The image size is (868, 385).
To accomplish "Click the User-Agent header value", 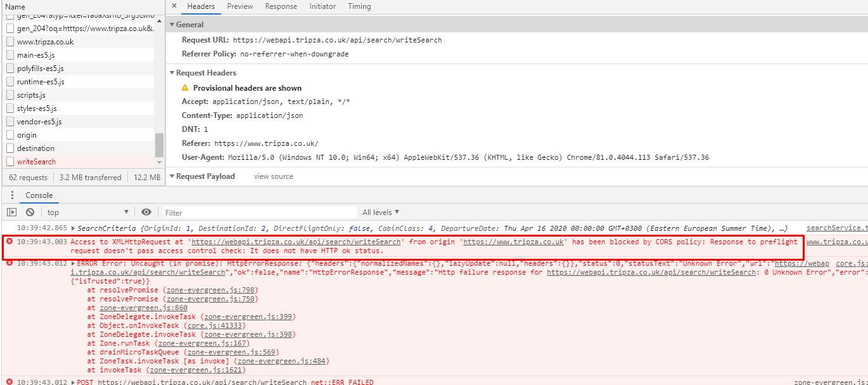I will coord(468,157).
